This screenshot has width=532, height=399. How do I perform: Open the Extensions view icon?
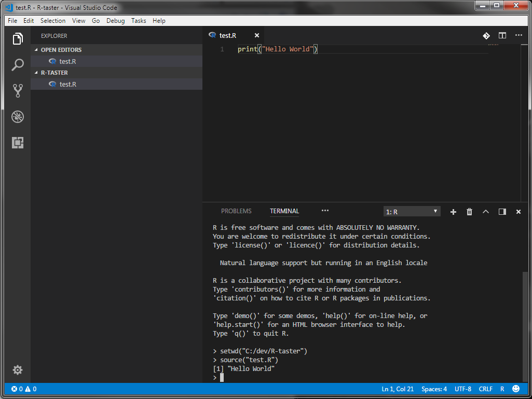click(x=18, y=143)
